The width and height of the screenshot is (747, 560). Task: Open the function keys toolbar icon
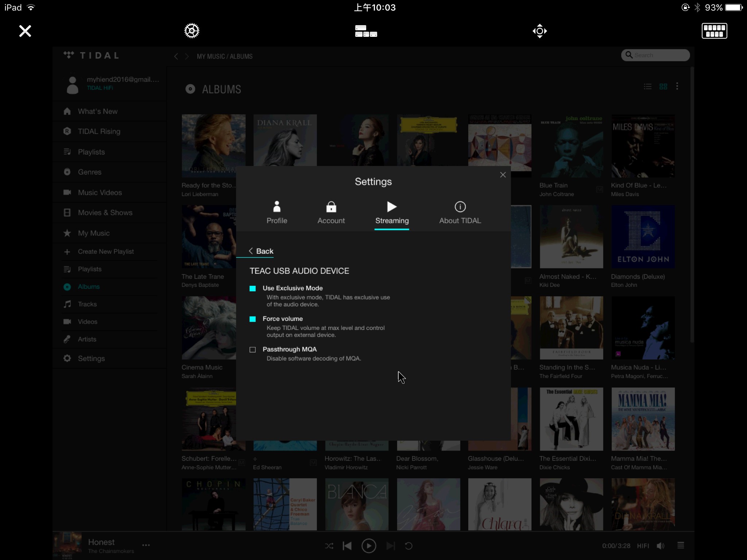[366, 31]
